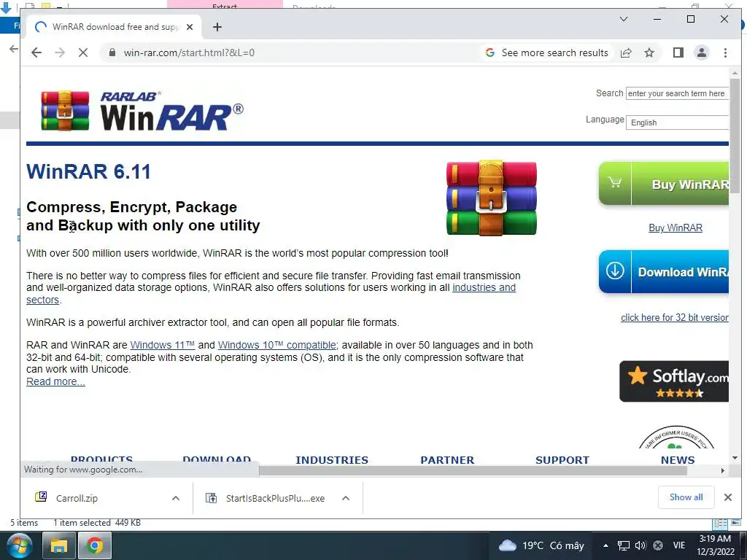This screenshot has width=747, height=560.
Task: Select the WinRAR download free tab
Action: [x=113, y=27]
